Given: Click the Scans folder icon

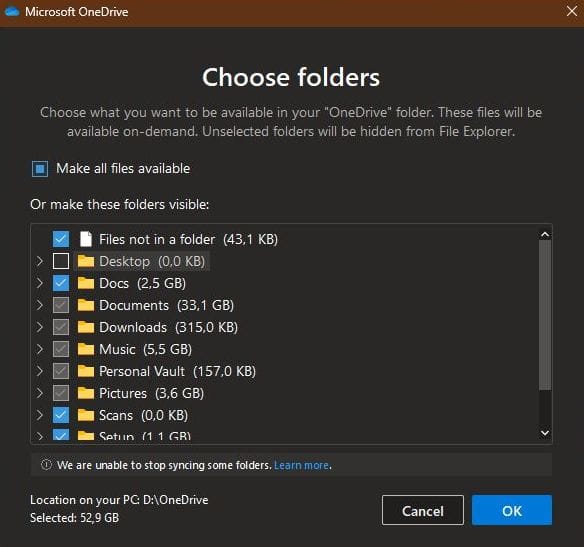Looking at the screenshot, I should (x=86, y=415).
